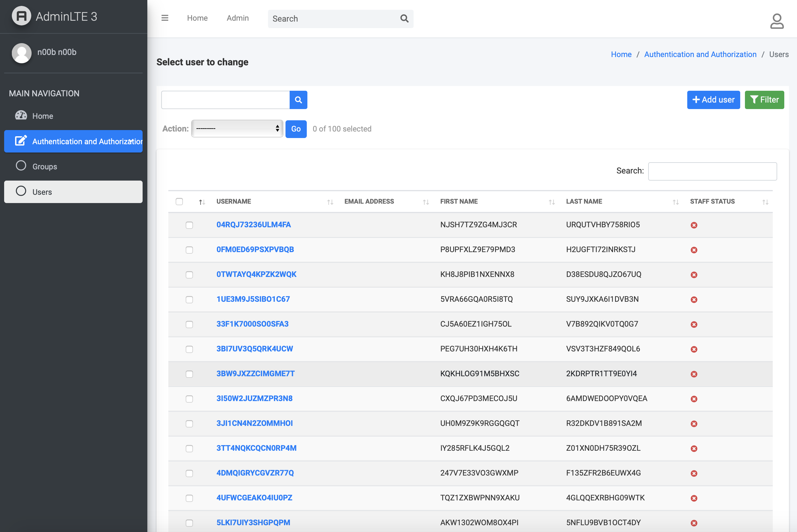Click Admin menu item in navbar
Screen dimensions: 797x532
pos(238,18)
